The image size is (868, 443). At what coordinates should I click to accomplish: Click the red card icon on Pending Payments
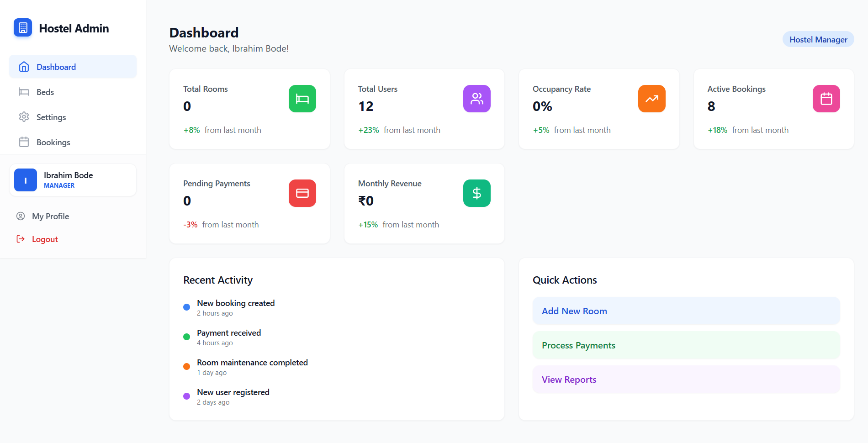302,193
